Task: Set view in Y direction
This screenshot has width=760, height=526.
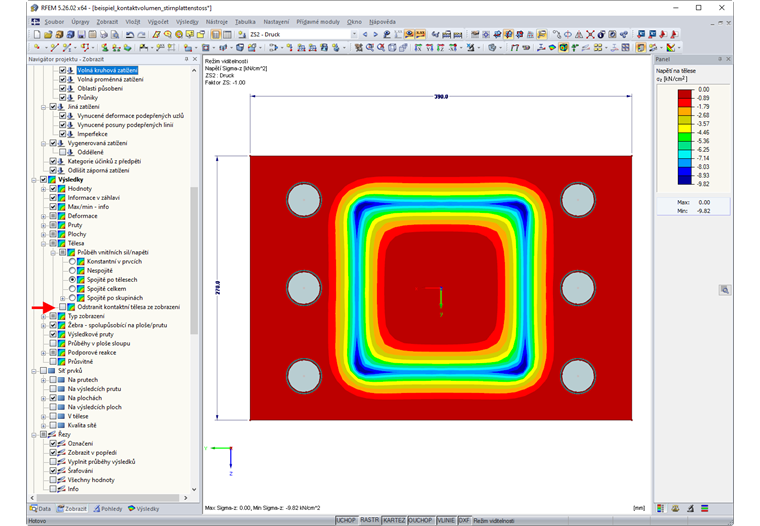Action: [429, 48]
